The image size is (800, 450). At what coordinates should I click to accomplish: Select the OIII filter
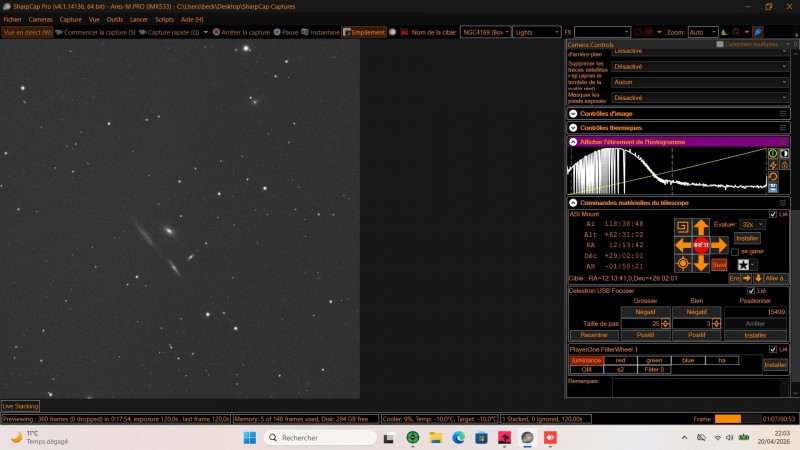pyautogui.click(x=586, y=369)
